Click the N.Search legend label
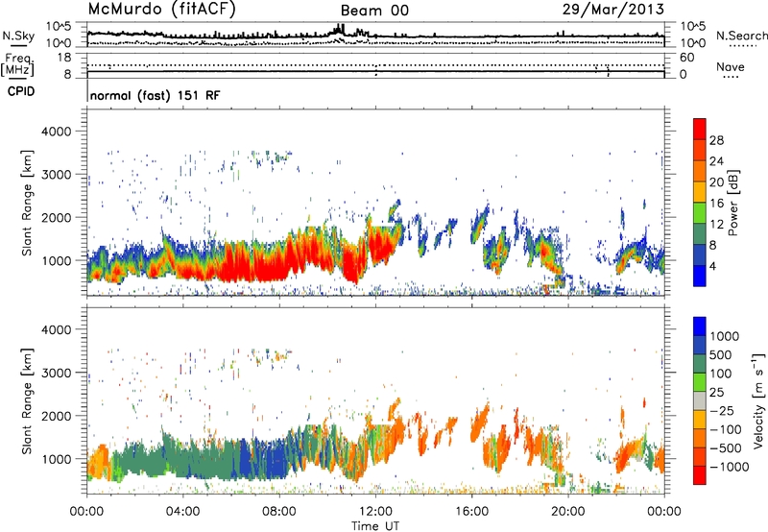This screenshot has width=768, height=532. [x=741, y=36]
